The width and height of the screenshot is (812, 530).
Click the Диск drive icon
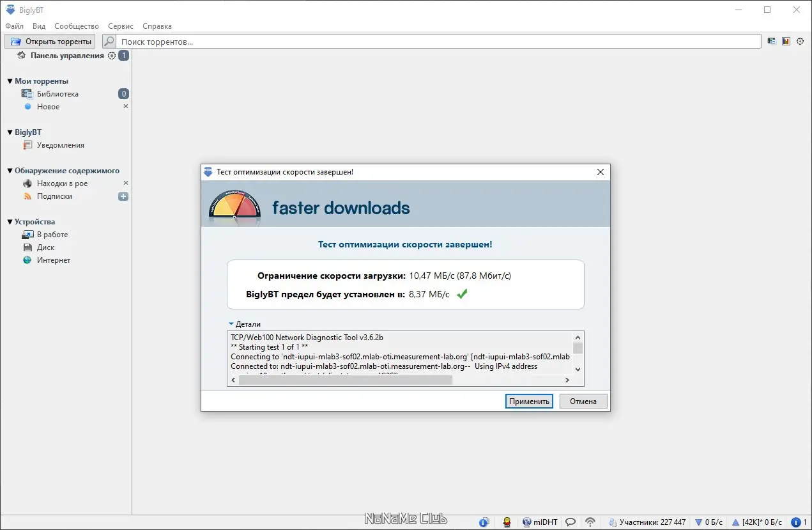click(x=27, y=247)
